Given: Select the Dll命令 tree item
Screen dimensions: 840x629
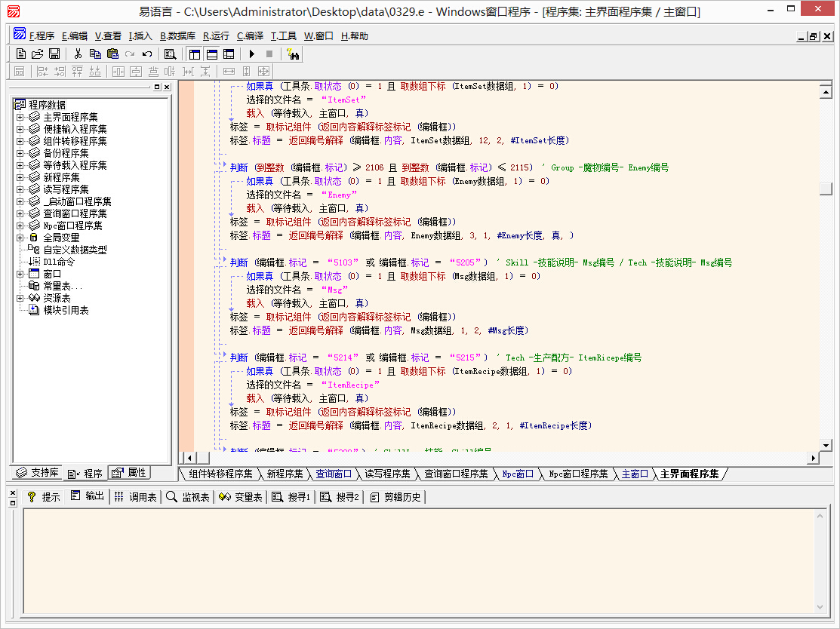Looking at the screenshot, I should [x=59, y=262].
